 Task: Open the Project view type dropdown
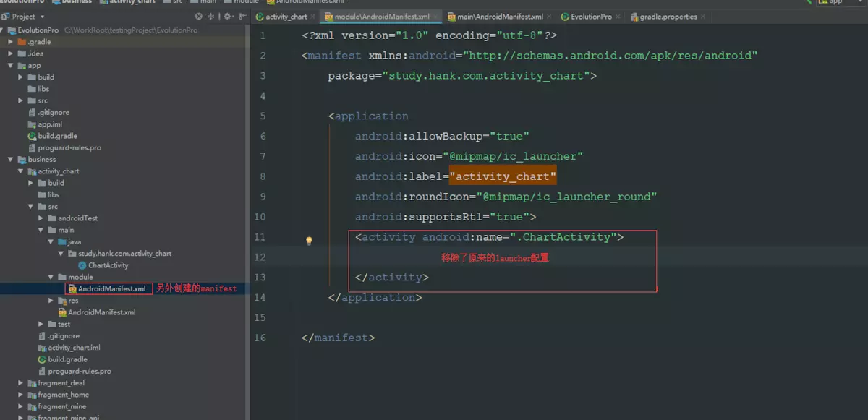click(x=42, y=16)
